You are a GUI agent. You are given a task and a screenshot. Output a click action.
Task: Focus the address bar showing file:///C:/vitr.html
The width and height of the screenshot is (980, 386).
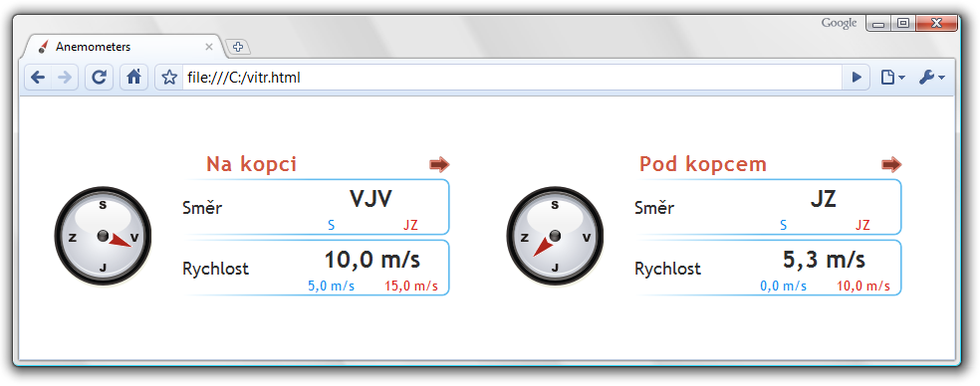[x=513, y=78]
